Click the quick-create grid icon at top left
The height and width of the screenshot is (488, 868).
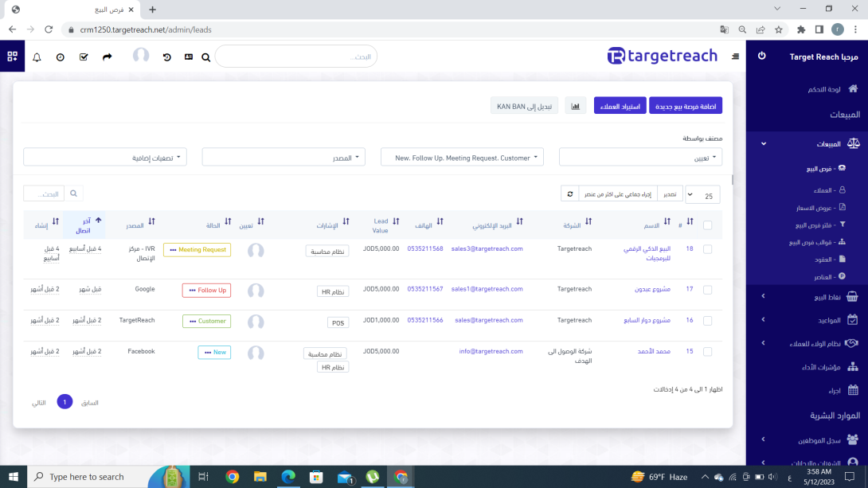(12, 57)
